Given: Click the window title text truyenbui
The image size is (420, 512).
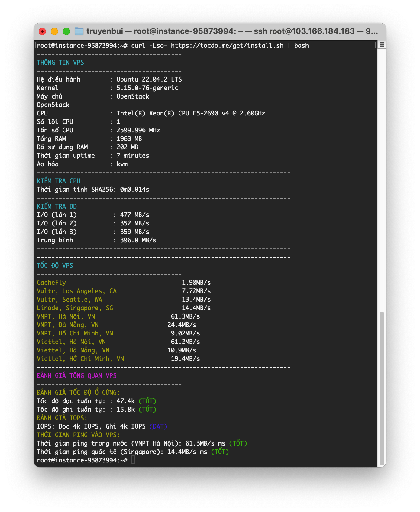Looking at the screenshot, I should pos(105,31).
